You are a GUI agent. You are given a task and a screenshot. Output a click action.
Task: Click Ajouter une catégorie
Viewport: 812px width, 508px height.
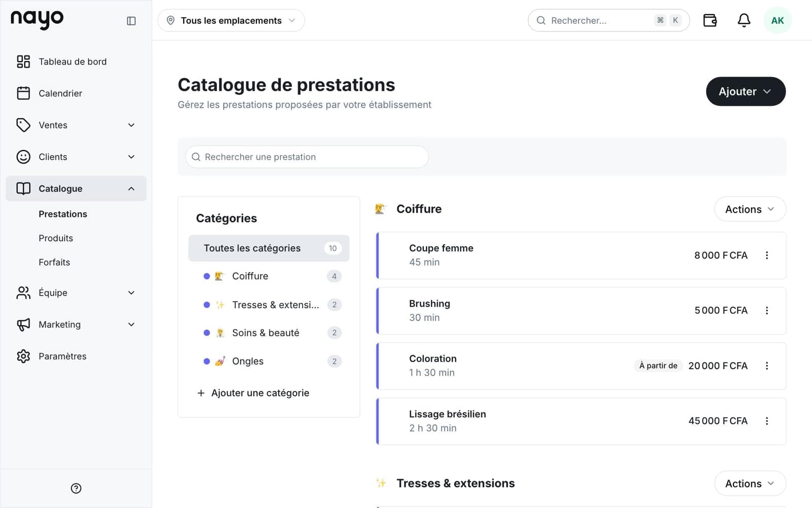253,393
